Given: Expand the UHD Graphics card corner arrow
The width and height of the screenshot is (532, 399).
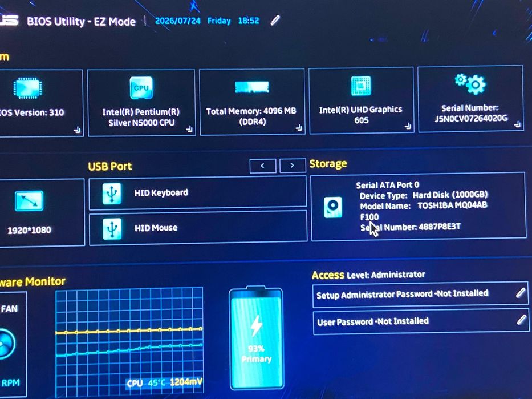Looking at the screenshot, I should pos(408,126).
